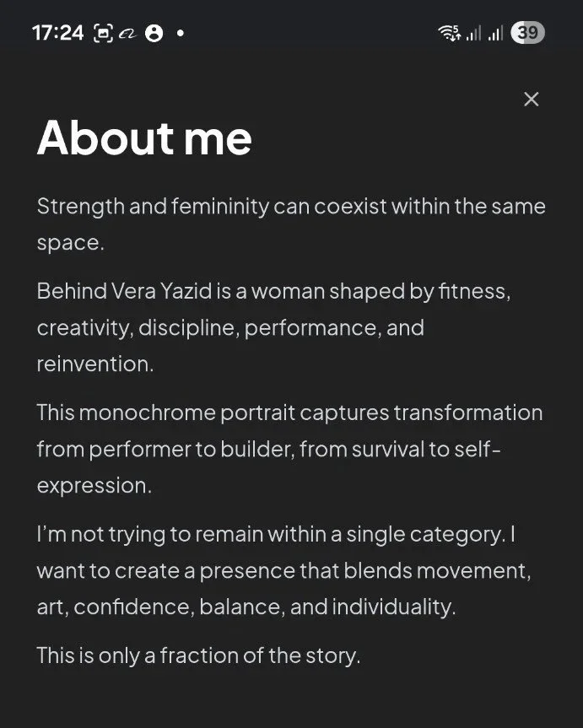Tap the paragraph starting I'm not trying
The width and height of the screenshot is (583, 728).
coord(283,570)
